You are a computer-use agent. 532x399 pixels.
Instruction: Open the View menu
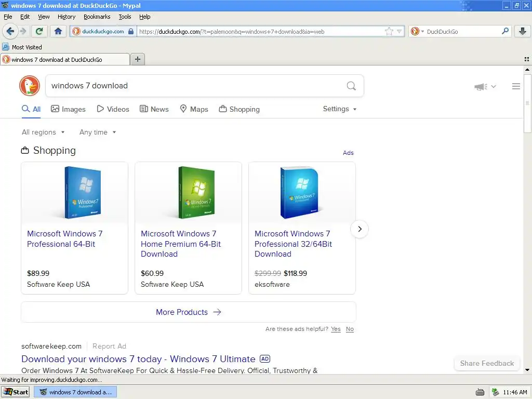(x=44, y=17)
